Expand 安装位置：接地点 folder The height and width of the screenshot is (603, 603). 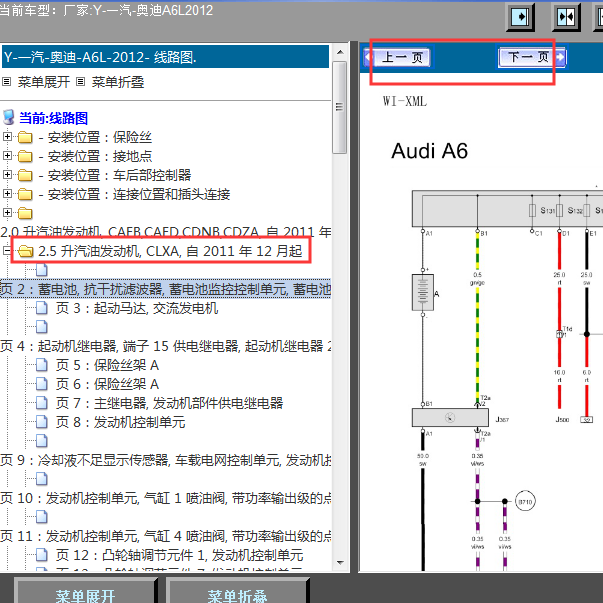pos(7,155)
